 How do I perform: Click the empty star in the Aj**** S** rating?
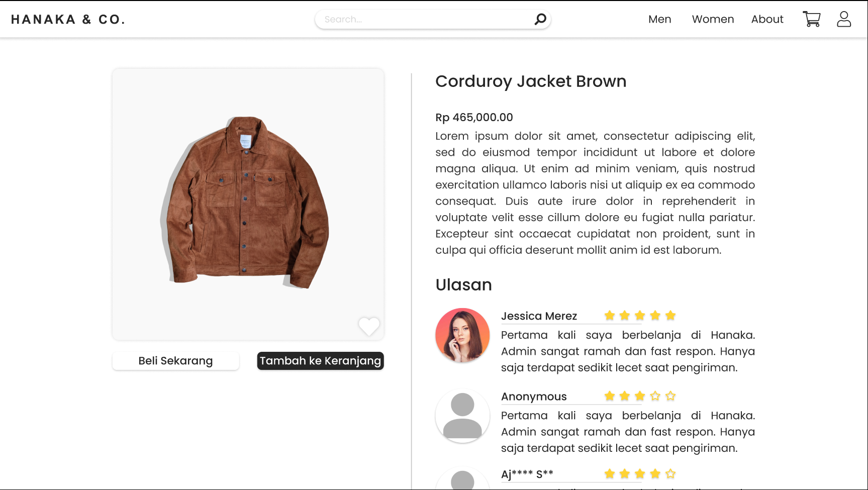670,473
